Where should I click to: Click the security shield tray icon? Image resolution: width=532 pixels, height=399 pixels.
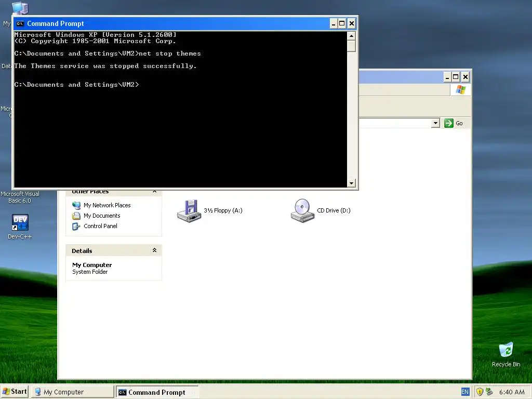pyautogui.click(x=480, y=392)
